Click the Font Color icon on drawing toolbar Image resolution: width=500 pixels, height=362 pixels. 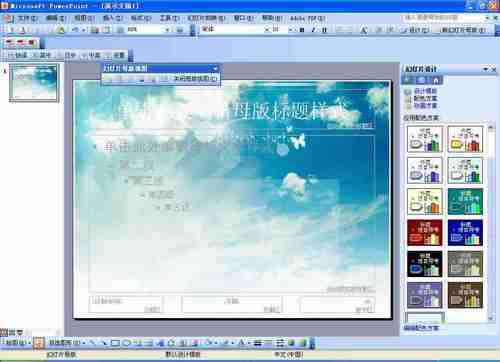pos(242,343)
